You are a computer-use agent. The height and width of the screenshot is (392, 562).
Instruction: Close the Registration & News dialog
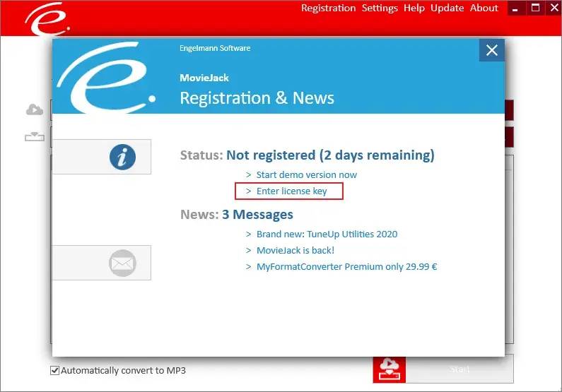click(x=492, y=50)
